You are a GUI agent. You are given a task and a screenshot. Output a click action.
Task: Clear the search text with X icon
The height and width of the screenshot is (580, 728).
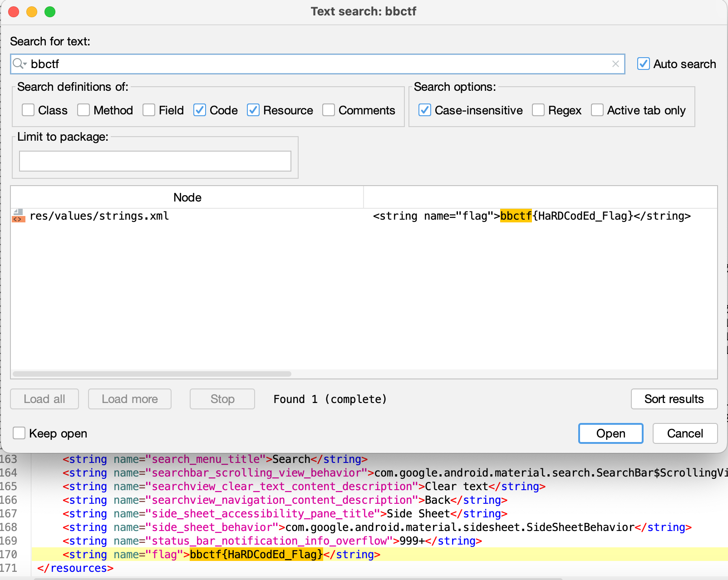pyautogui.click(x=615, y=64)
